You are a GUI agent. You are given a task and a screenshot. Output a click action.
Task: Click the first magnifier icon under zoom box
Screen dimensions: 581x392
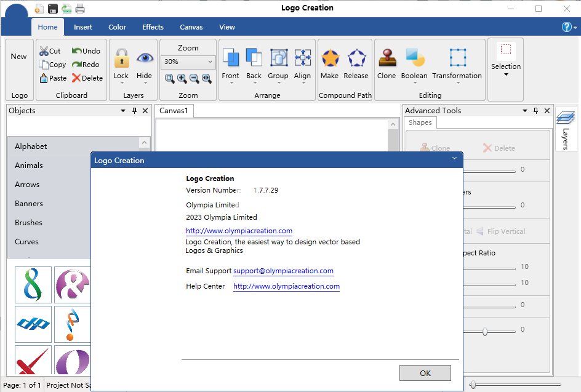(x=170, y=78)
